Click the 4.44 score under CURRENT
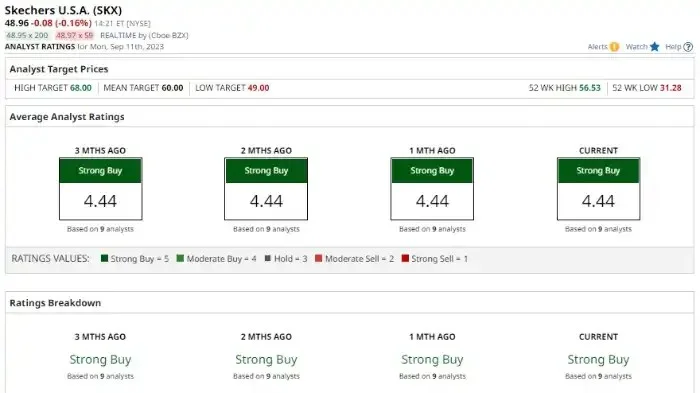 598,201
